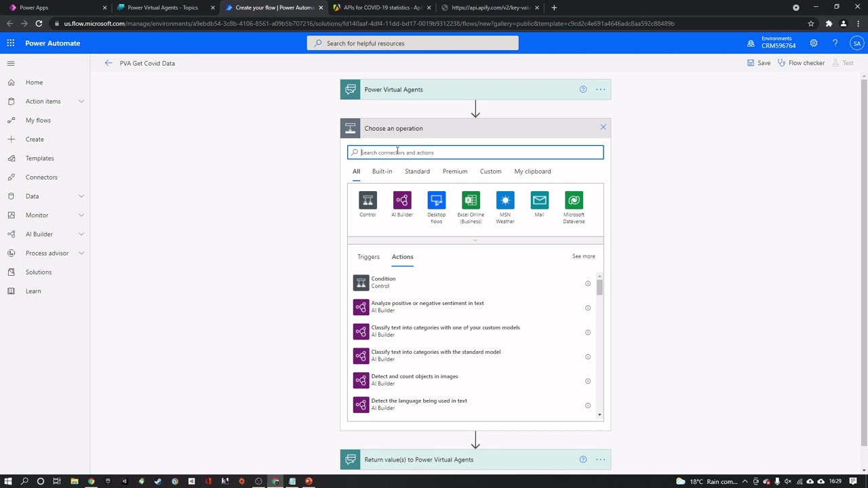Open Solutions in sidebar
Viewport: 868px width, 488px height.
(x=39, y=272)
